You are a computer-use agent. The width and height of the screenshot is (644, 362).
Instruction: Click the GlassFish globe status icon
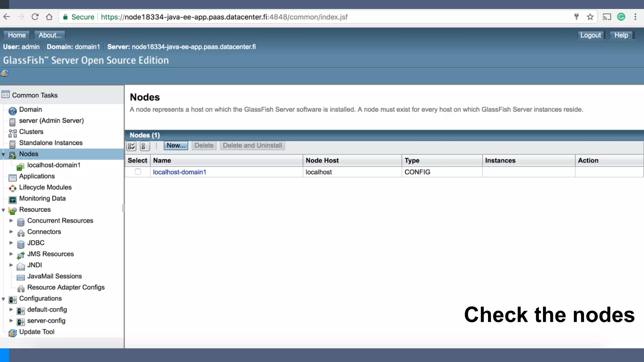click(4, 73)
